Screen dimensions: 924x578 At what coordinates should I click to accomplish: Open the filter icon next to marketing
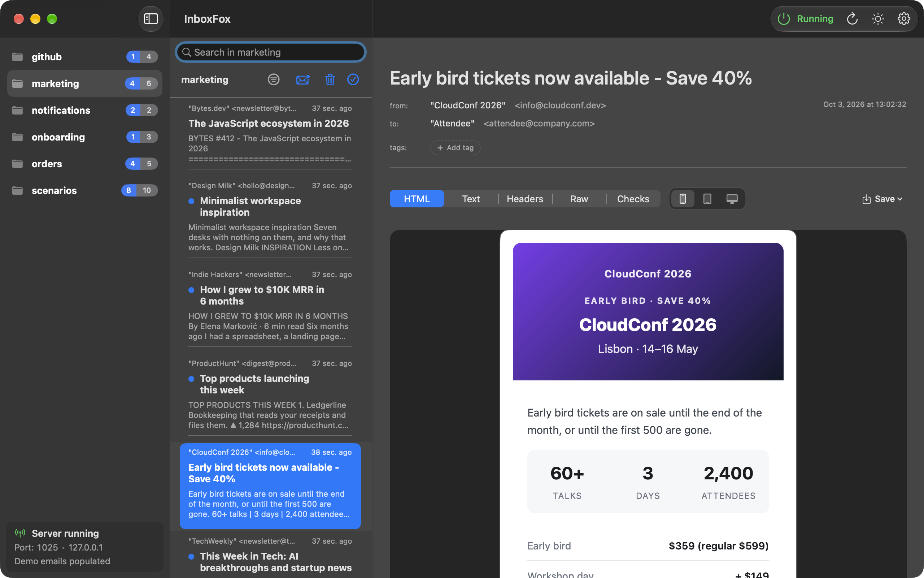pyautogui.click(x=273, y=79)
